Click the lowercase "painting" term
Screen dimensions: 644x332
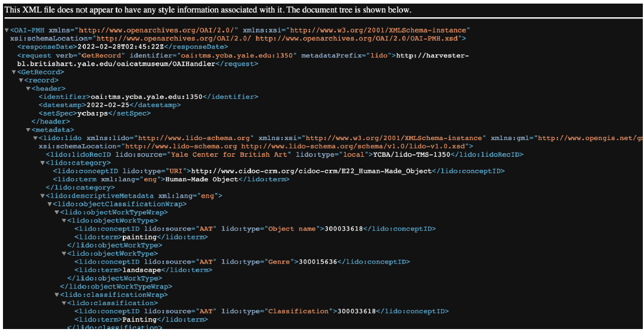138,237
